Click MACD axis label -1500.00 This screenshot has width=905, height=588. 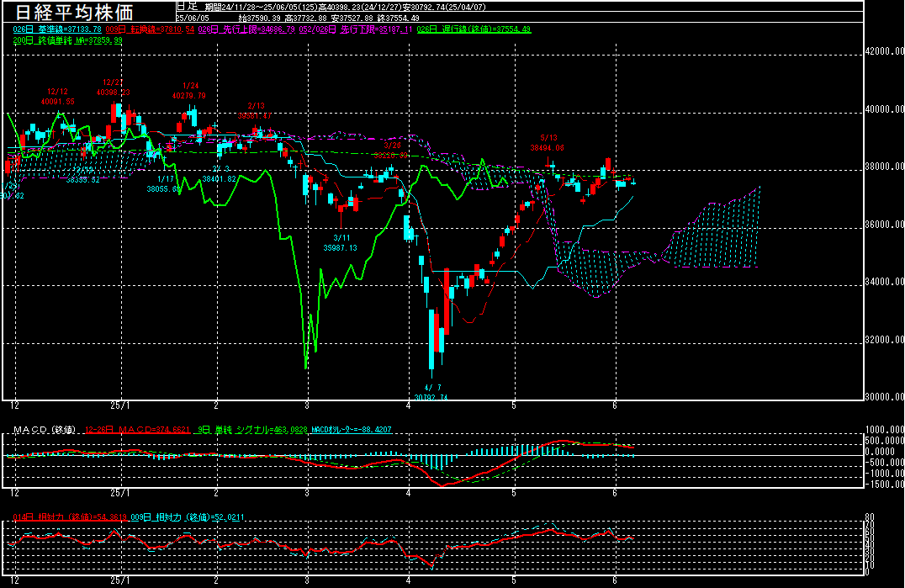click(885, 485)
